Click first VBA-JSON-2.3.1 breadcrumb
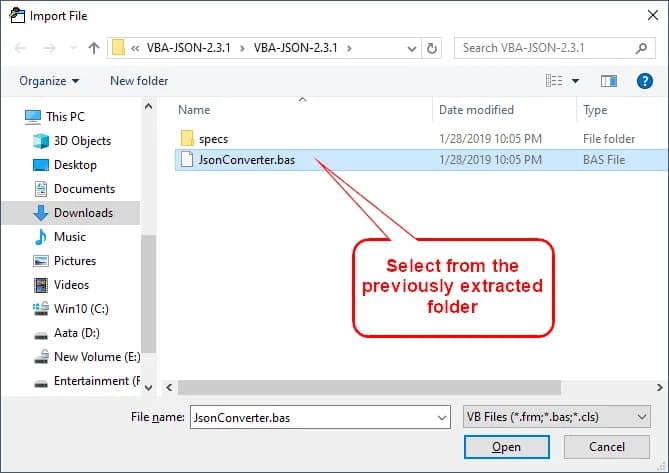 189,48
